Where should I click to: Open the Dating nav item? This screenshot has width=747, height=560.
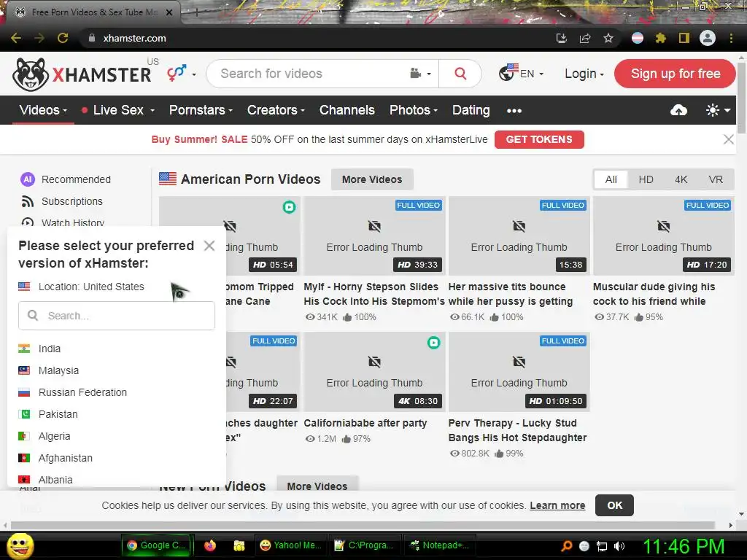tap(471, 110)
